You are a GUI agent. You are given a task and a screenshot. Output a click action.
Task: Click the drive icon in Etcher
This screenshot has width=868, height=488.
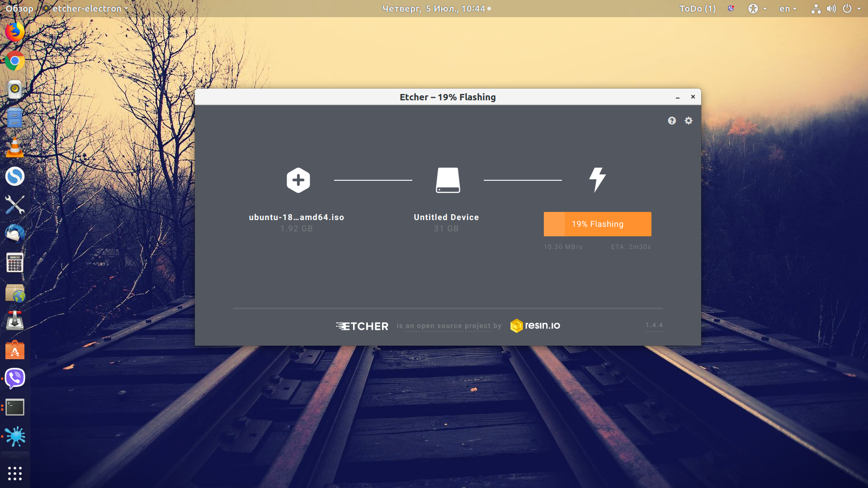pos(448,180)
